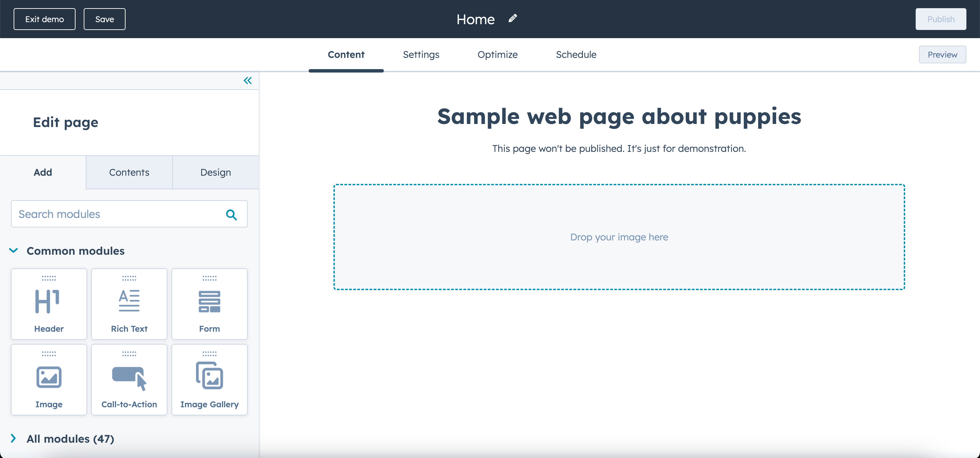Click the magnifier icon in search modules
Screen dimensions: 980x458
pyautogui.click(x=231, y=215)
